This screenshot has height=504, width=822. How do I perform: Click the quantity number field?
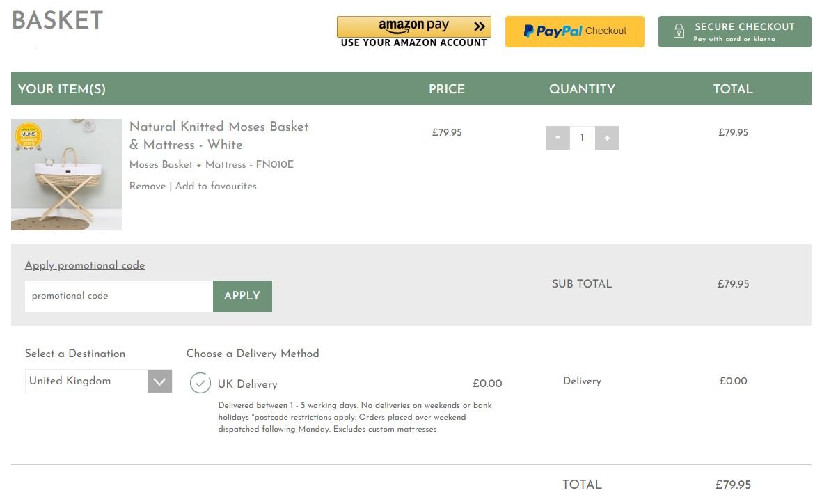click(583, 138)
